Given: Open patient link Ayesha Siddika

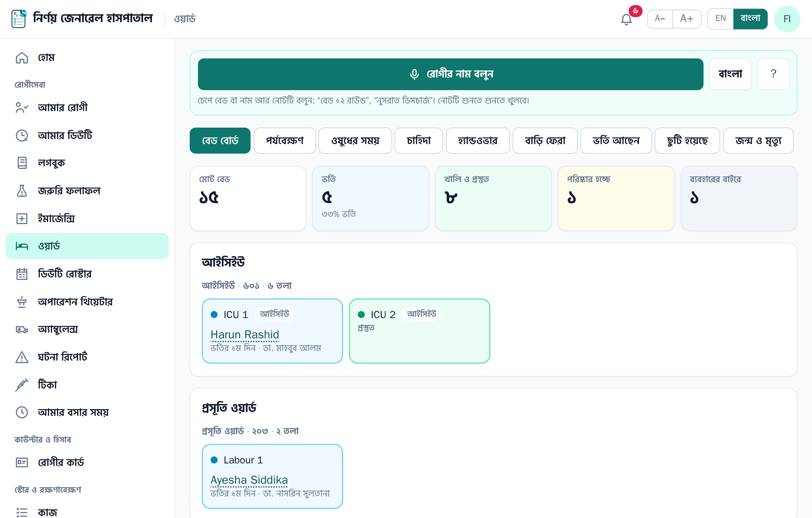Looking at the screenshot, I should pos(249,480).
